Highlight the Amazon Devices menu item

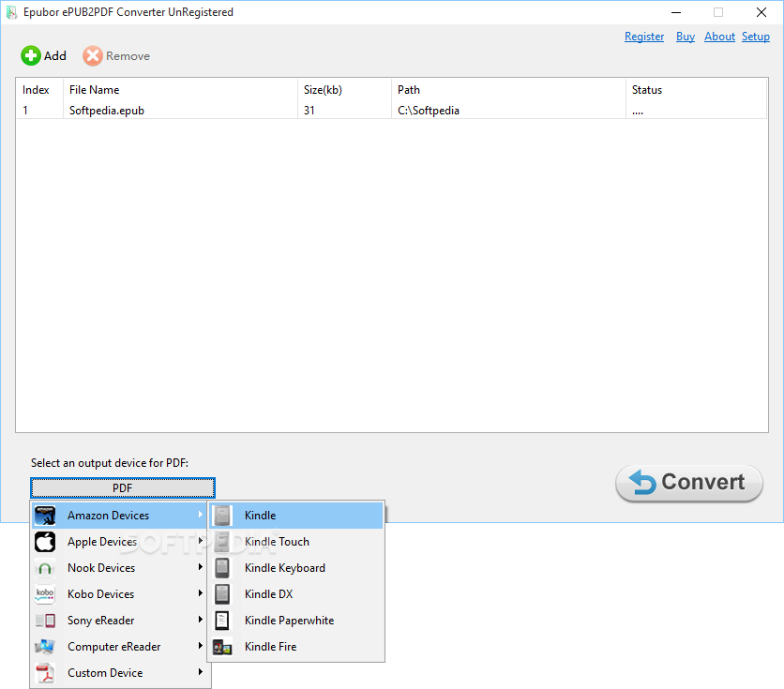point(120,516)
